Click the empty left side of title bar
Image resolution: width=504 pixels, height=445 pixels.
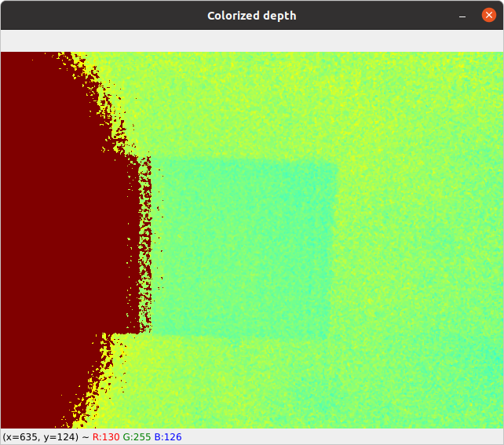click(x=79, y=16)
